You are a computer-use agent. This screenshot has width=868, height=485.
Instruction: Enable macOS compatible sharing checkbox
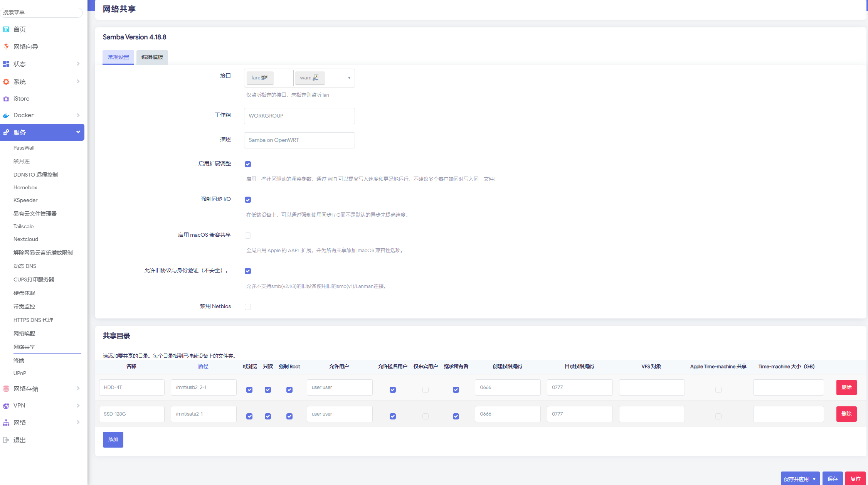coord(248,236)
